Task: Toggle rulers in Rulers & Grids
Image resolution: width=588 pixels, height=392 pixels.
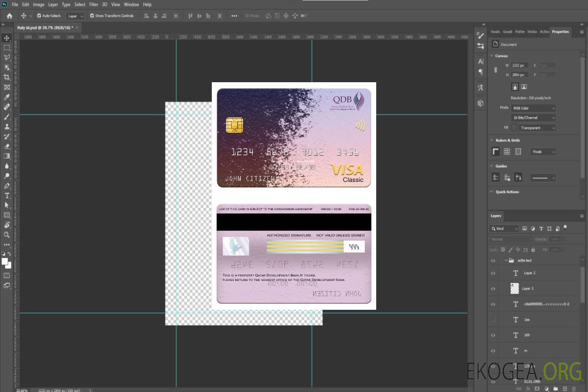Action: (x=495, y=151)
